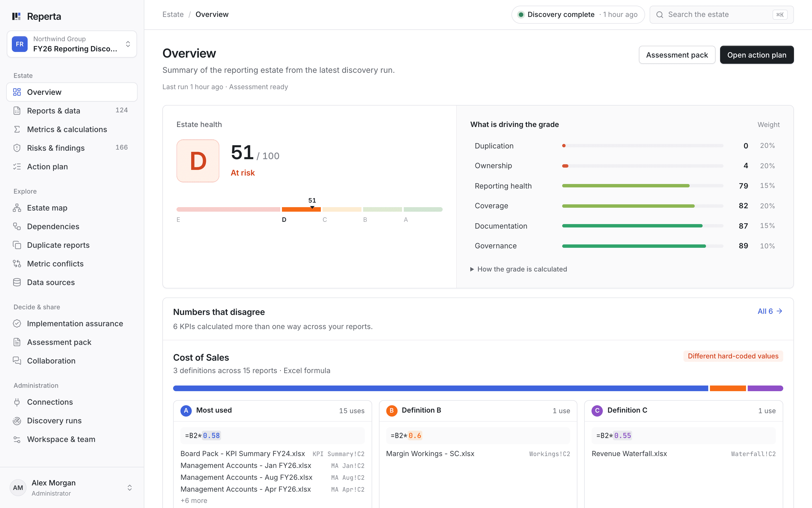
Task: Click the Action plan checklist icon
Action: tap(17, 167)
